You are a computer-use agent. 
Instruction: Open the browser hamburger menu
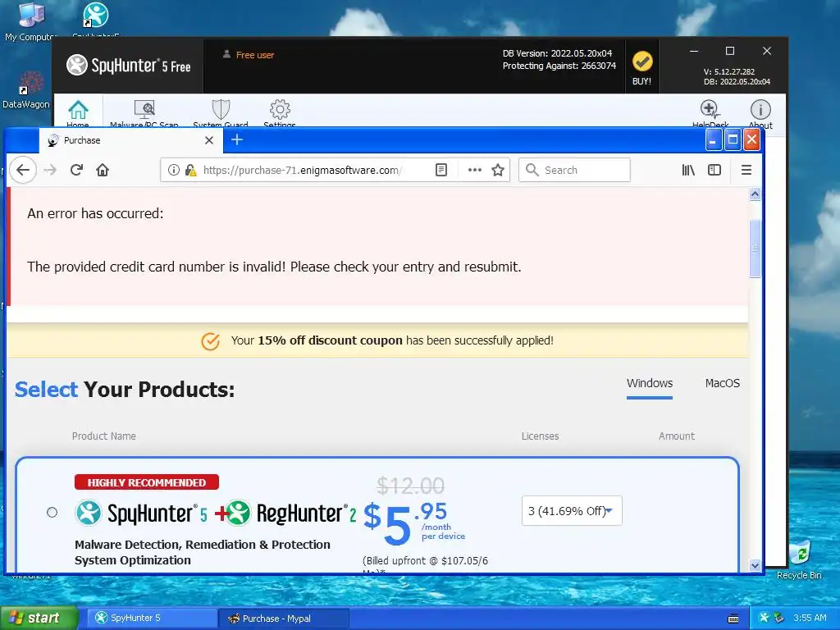click(x=746, y=170)
